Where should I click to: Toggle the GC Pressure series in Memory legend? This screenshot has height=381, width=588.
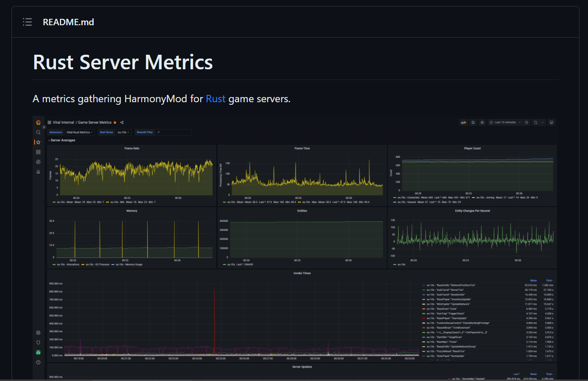tap(97, 265)
